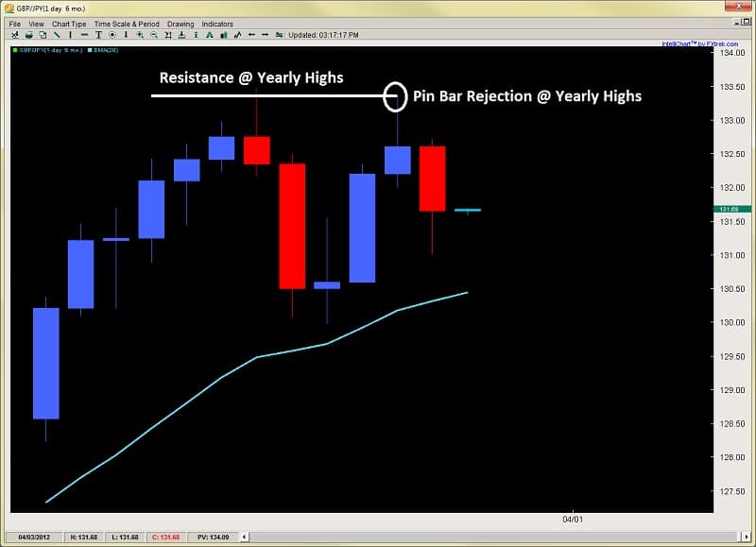Click the green bar chart icon
This screenshot has width=756, height=547.
click(224, 35)
